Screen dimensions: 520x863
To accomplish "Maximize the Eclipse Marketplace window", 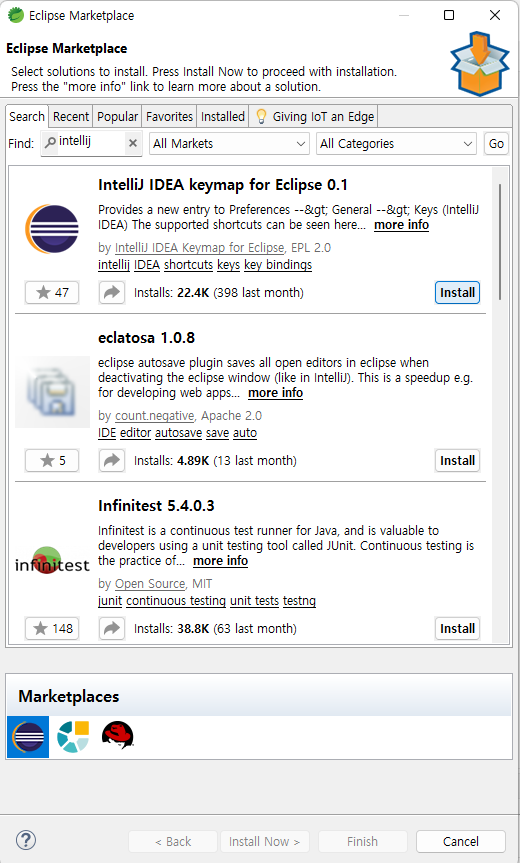I will [x=449, y=15].
